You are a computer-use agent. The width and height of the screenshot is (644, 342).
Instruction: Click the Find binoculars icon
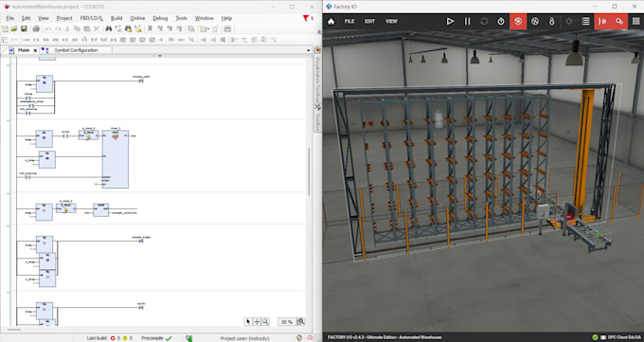click(108, 28)
